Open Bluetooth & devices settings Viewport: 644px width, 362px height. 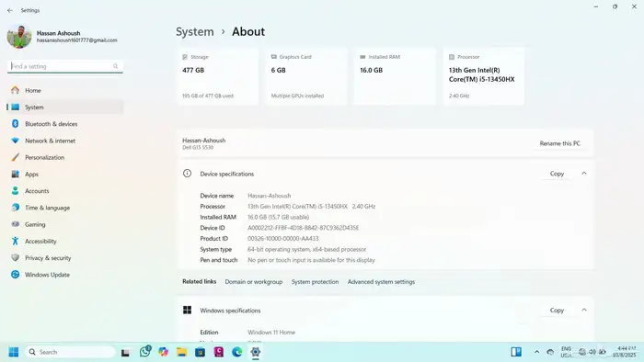click(x=65, y=124)
